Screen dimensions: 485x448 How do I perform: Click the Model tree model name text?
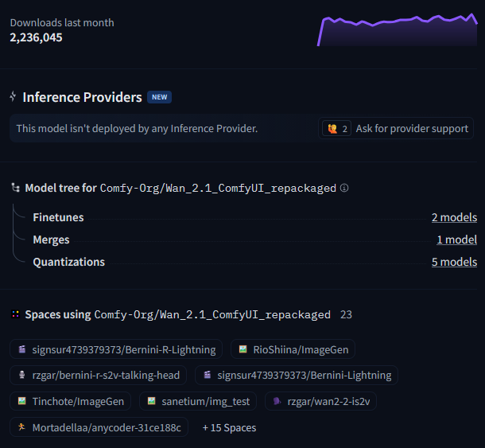pos(218,188)
